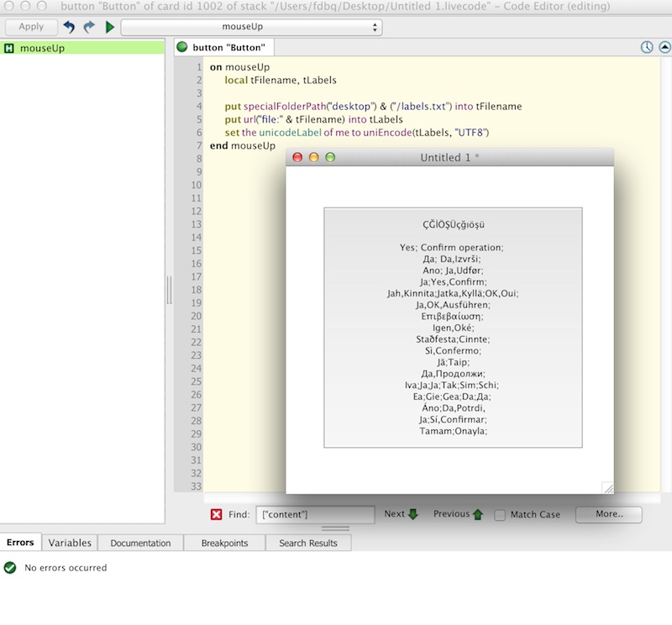
Task: Select the button "Button" script tab
Action: point(223,48)
